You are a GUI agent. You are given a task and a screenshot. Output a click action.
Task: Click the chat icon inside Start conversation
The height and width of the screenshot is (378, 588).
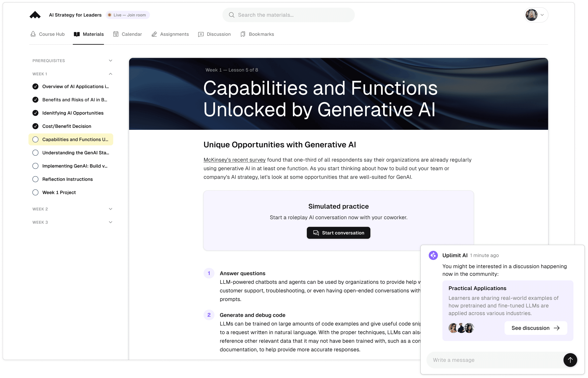(316, 233)
